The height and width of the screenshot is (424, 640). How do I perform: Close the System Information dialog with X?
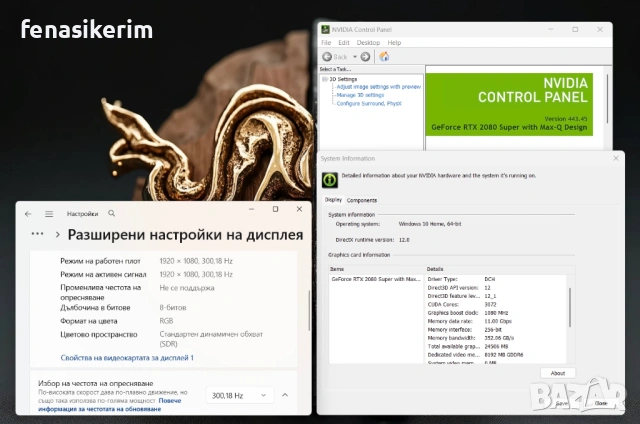coord(616,158)
